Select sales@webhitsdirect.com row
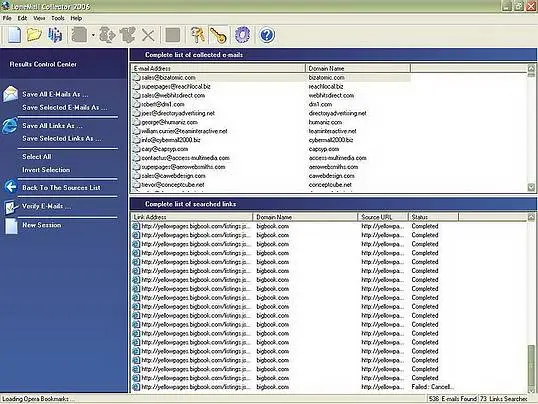Viewport: 538px width, 404px height. click(271, 95)
